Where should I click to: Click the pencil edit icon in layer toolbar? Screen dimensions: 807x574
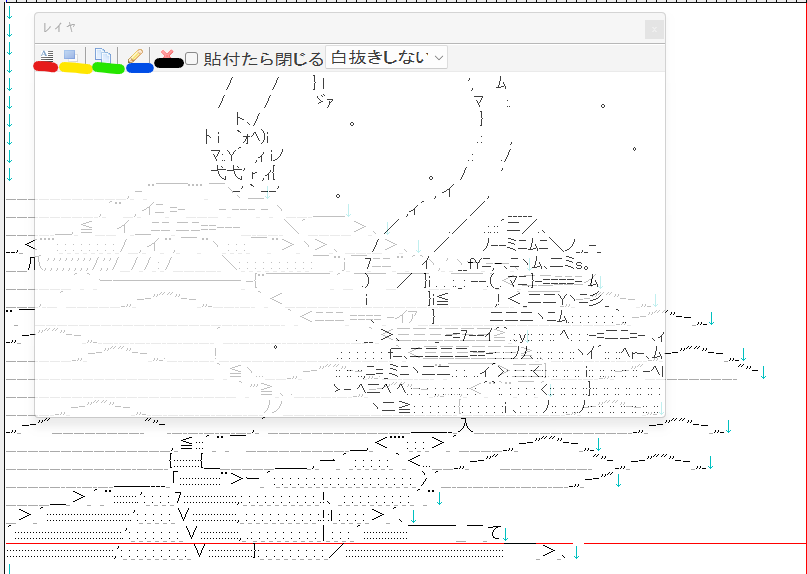coord(135,56)
